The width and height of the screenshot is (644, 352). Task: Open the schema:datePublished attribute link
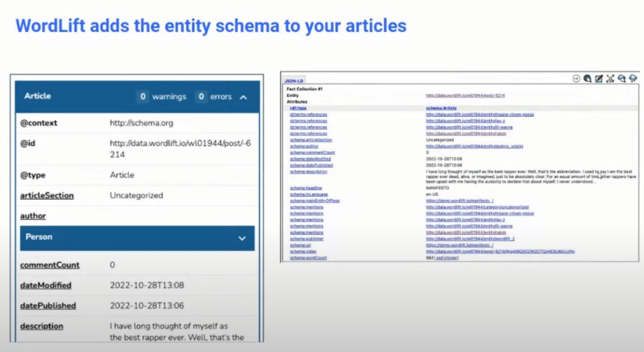click(312, 166)
